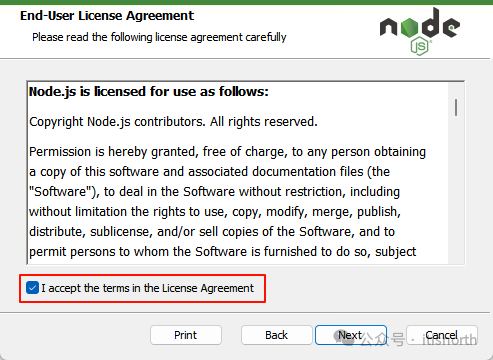
Task: Click the green hexagon letter in node logo
Action: click(409, 27)
